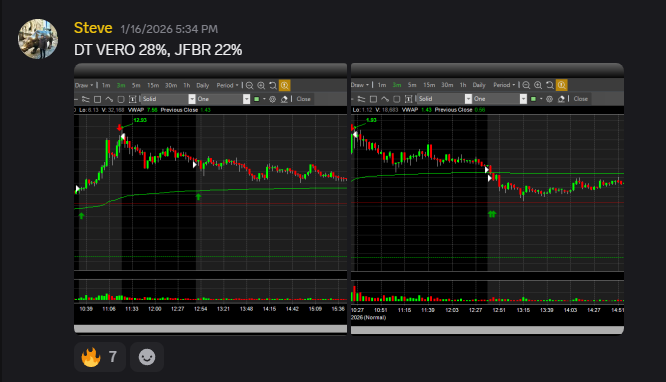Open the right chart image attachment
The image size is (666, 382).
[x=487, y=199]
